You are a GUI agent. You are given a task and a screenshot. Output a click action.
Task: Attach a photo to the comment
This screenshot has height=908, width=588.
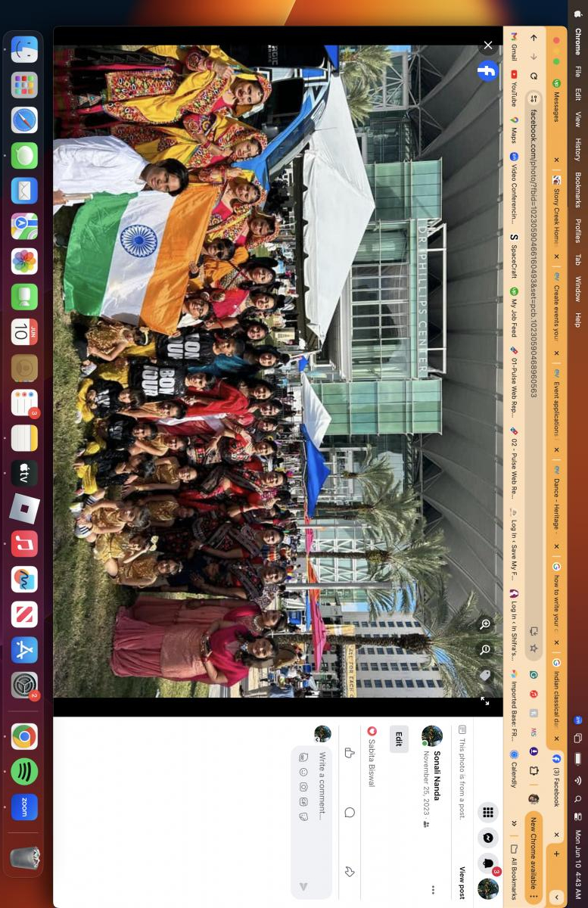click(303, 787)
